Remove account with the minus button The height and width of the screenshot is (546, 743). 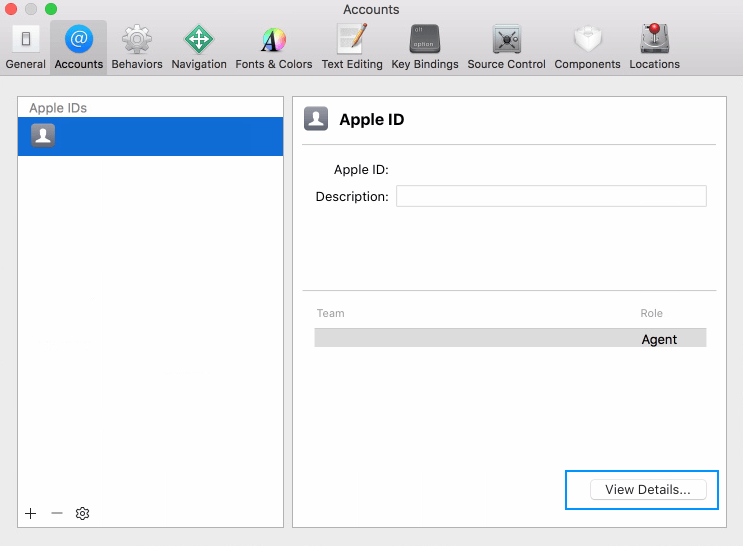pyautogui.click(x=57, y=513)
